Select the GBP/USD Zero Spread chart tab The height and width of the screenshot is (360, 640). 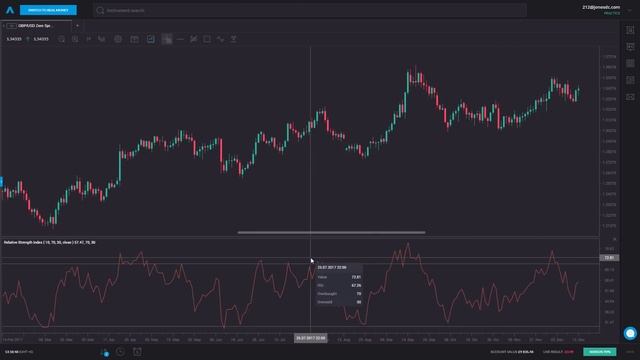[x=37, y=26]
